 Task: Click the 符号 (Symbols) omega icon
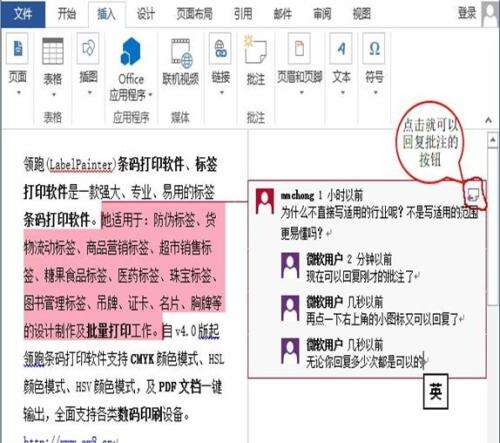coord(374,49)
